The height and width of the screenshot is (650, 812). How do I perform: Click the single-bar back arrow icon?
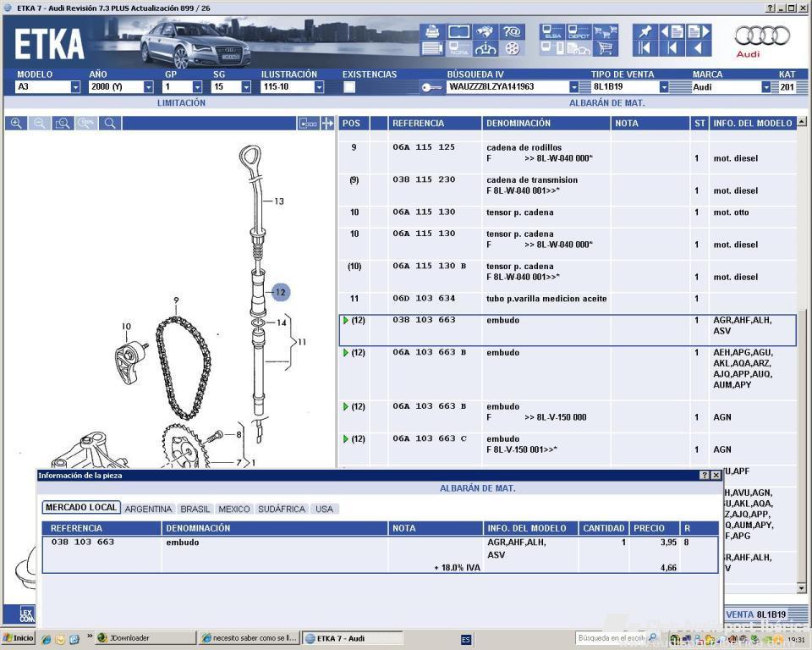[x=672, y=49]
